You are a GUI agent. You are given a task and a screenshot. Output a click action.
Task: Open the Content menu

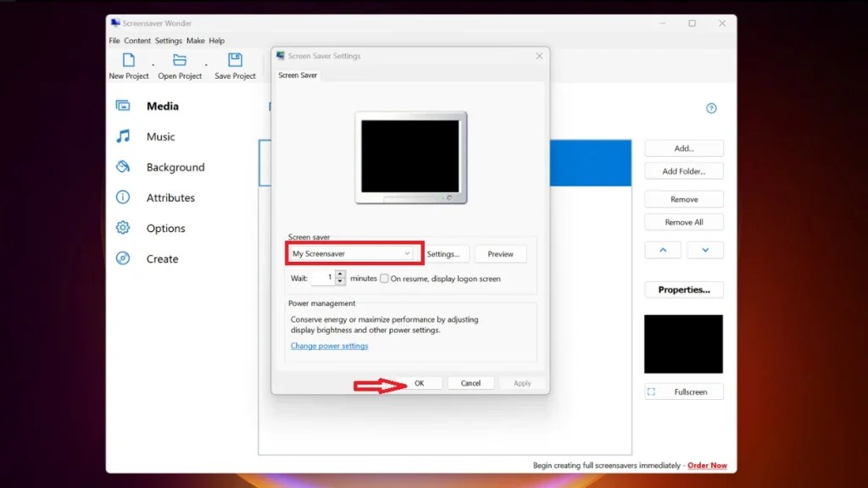(136, 40)
